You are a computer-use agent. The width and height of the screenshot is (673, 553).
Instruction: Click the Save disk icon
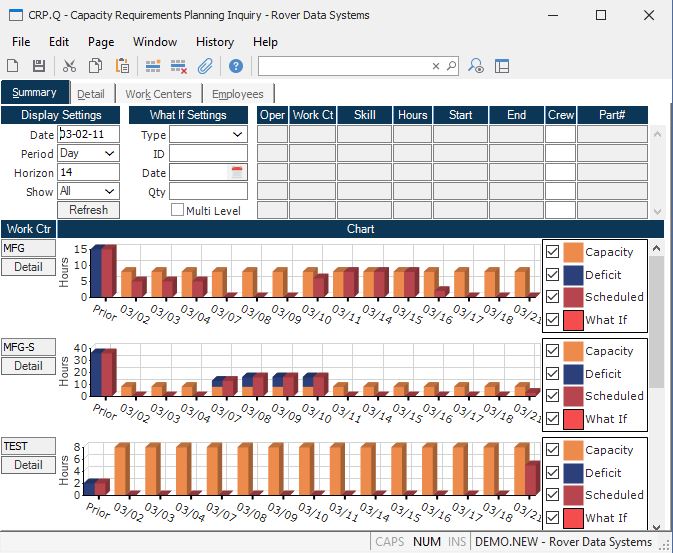pyautogui.click(x=39, y=66)
